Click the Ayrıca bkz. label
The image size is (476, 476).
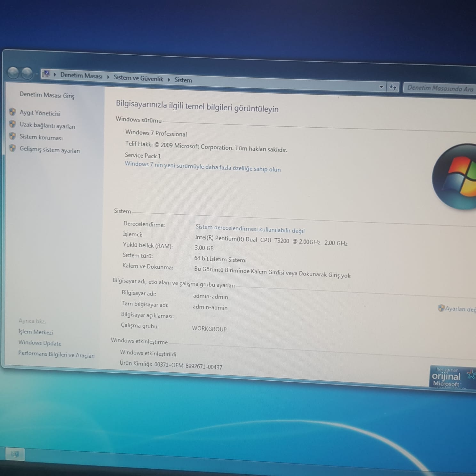coord(32,321)
